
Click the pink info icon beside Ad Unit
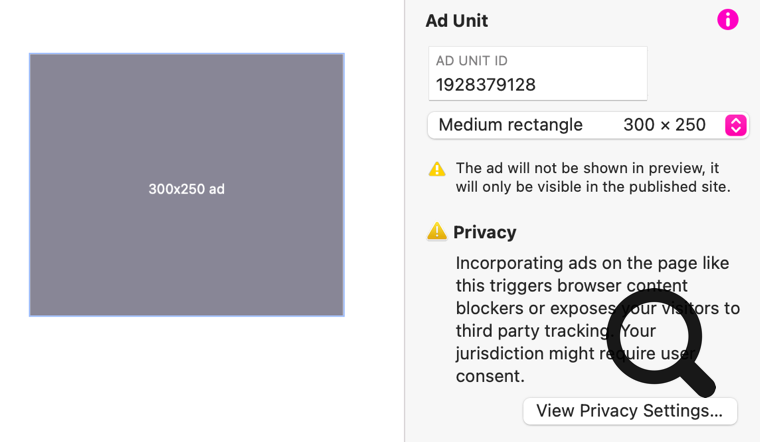[728, 19]
